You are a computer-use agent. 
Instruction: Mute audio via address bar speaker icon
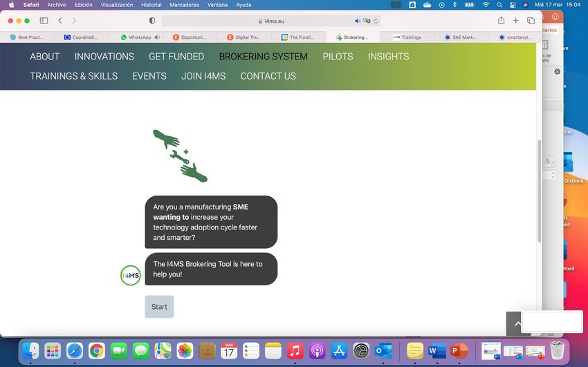(358, 21)
